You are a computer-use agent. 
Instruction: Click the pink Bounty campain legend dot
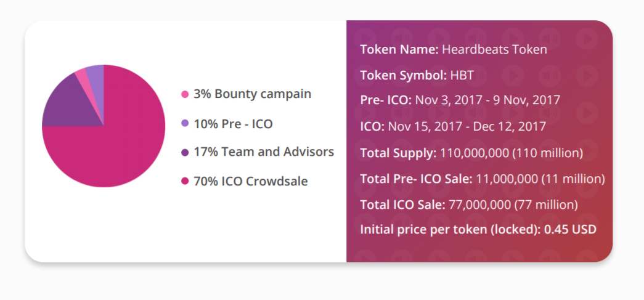click(x=185, y=94)
